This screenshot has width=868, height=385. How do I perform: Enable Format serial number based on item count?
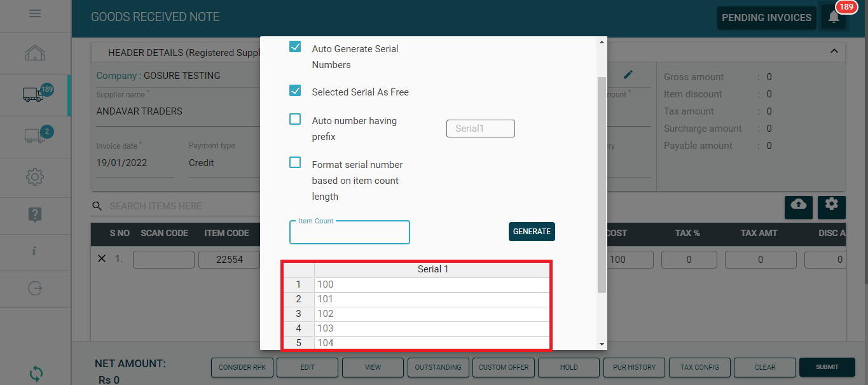295,162
